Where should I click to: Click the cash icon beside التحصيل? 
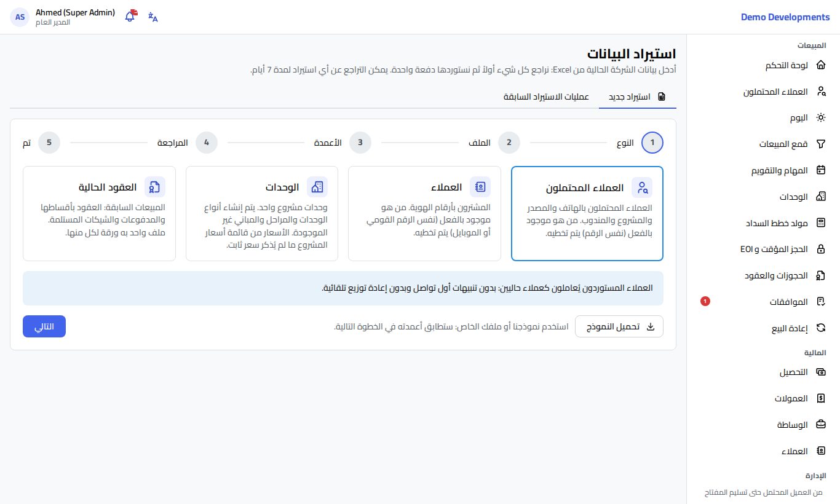click(820, 372)
